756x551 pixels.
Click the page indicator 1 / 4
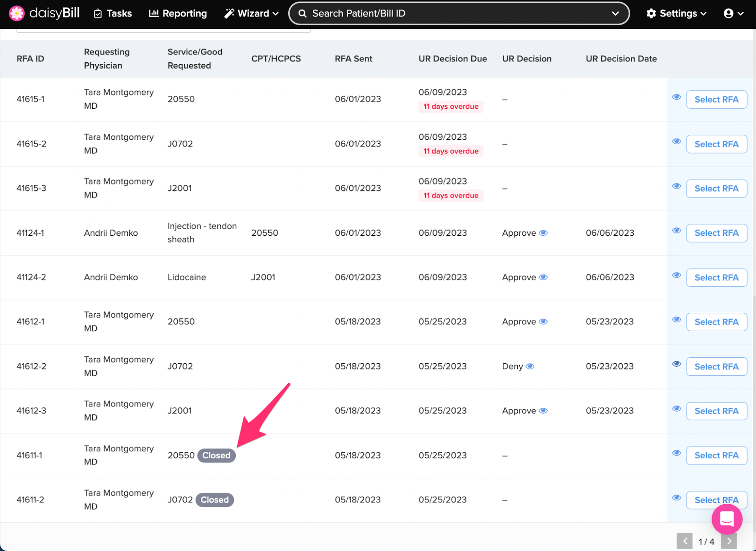[x=706, y=542]
